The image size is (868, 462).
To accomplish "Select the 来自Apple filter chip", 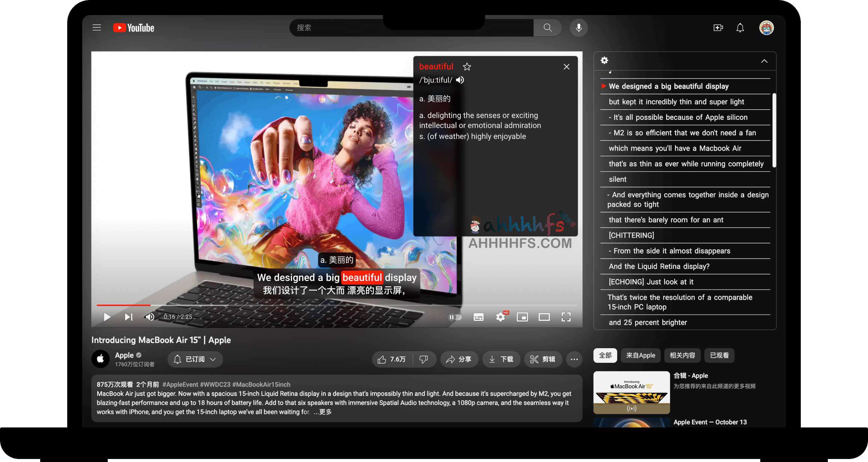I will coord(640,355).
